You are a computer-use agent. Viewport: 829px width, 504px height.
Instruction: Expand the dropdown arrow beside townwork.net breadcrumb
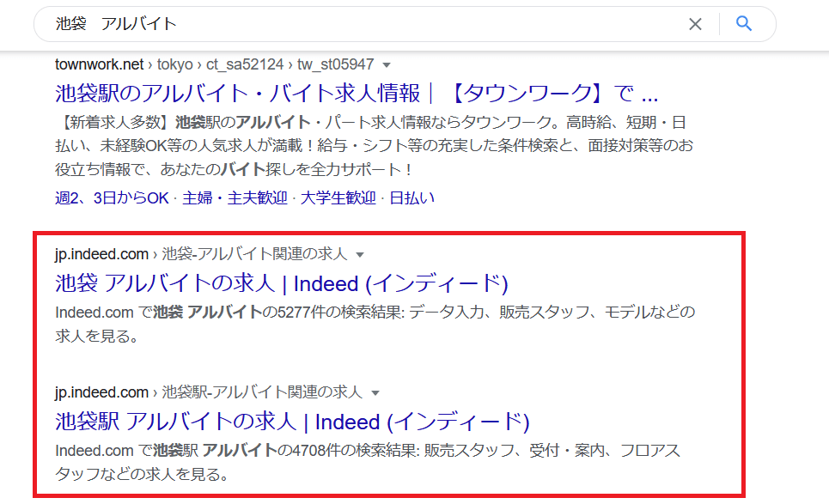point(387,65)
